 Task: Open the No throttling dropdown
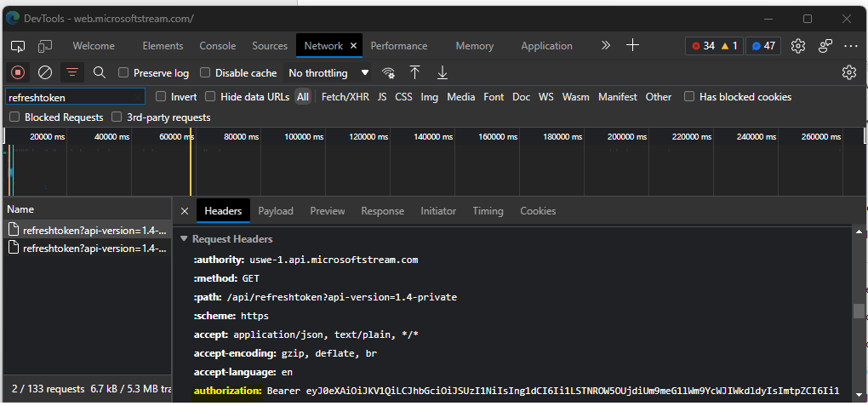pyautogui.click(x=328, y=72)
